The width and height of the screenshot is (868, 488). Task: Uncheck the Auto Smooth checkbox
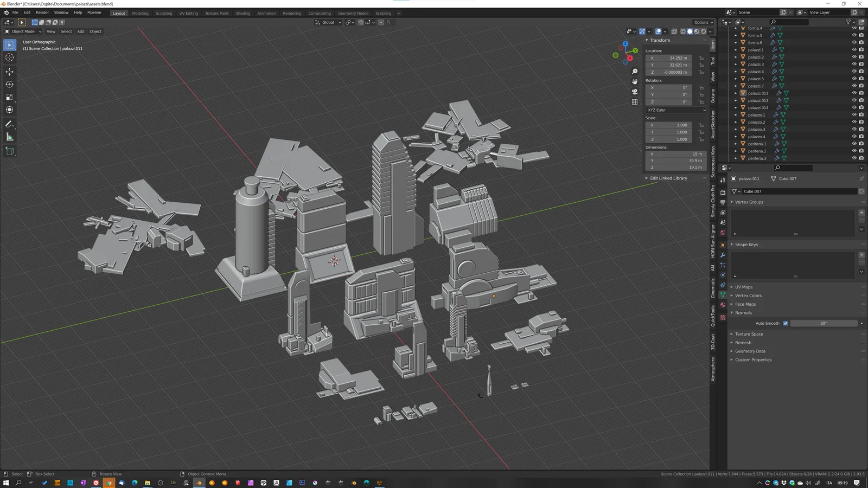(785, 323)
